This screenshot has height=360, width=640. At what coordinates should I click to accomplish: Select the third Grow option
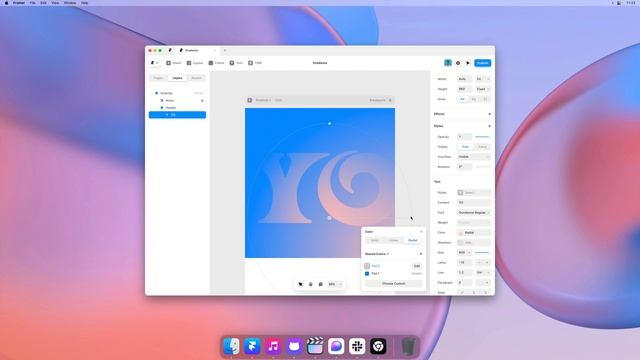coord(485,99)
